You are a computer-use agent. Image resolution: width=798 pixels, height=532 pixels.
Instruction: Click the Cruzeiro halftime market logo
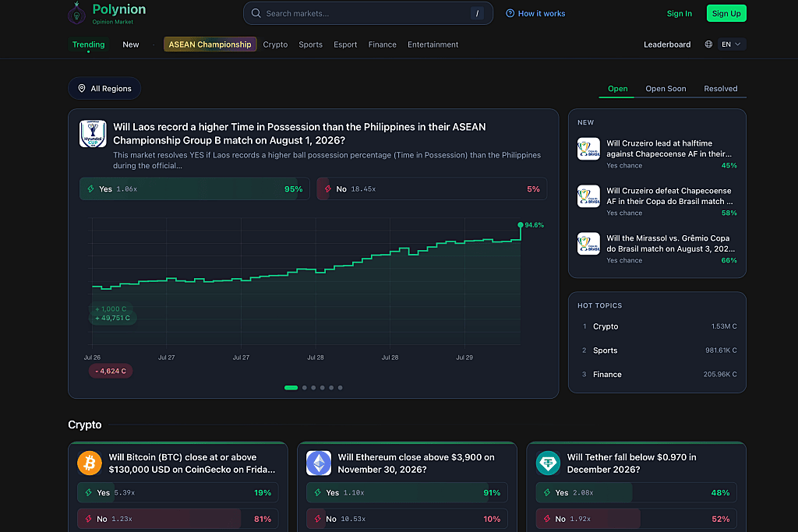[588, 149]
